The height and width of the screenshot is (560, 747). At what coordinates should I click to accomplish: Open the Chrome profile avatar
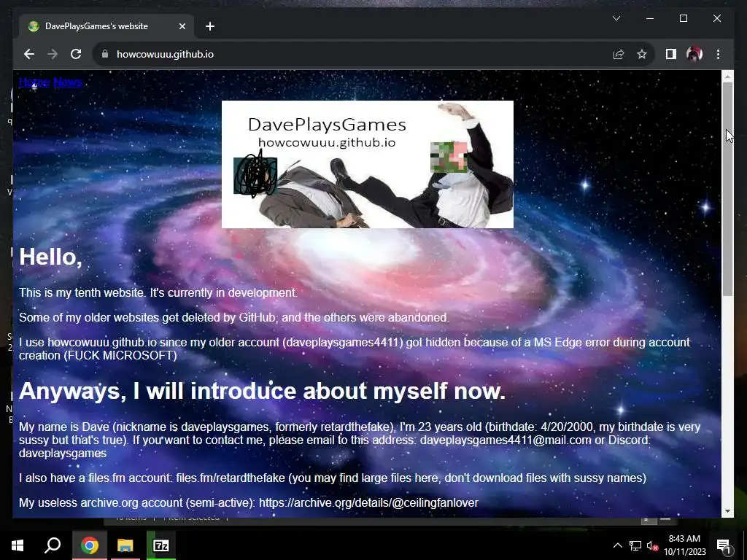coord(694,54)
